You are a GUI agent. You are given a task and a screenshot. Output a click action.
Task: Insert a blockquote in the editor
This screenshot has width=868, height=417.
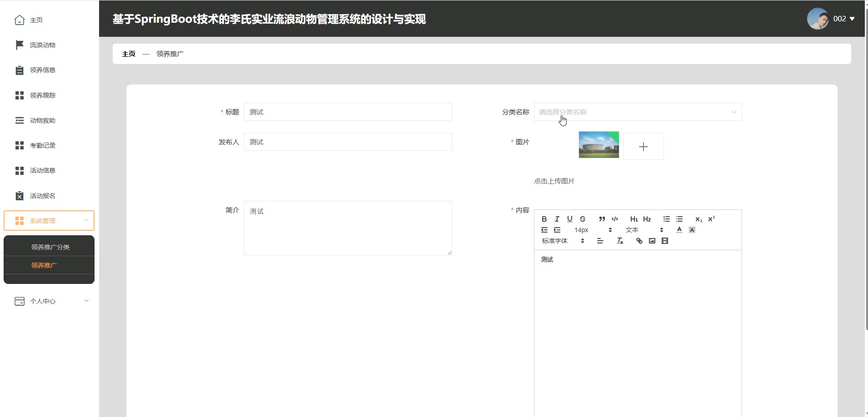pyautogui.click(x=602, y=219)
